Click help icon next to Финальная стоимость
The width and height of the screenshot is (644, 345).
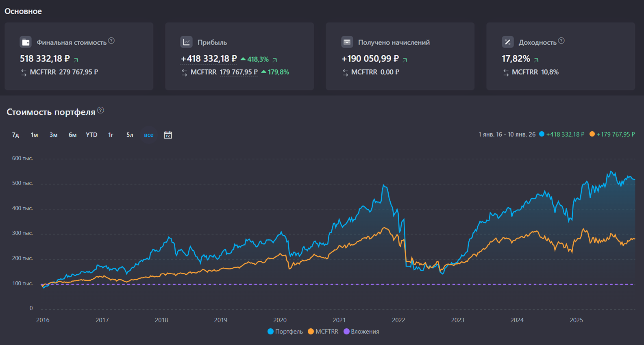coord(111,41)
